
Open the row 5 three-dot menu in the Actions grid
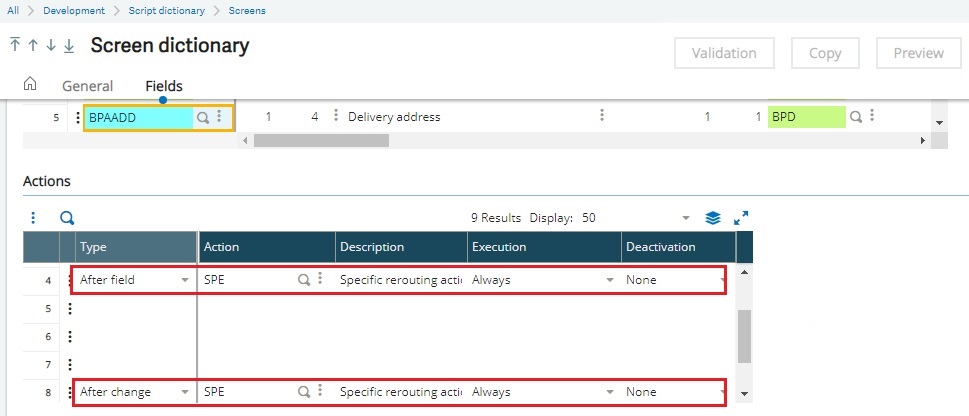tap(70, 308)
